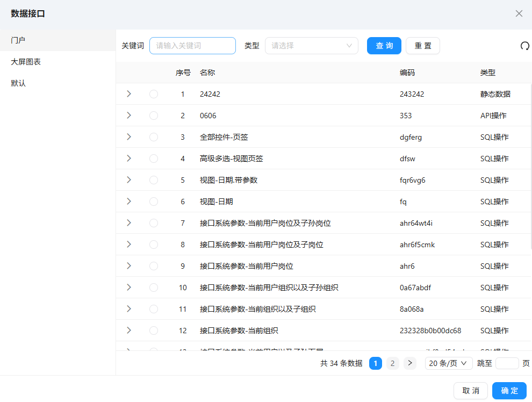The height and width of the screenshot is (402, 532).
Task: Select radio button for row 24242
Action: 154,94
